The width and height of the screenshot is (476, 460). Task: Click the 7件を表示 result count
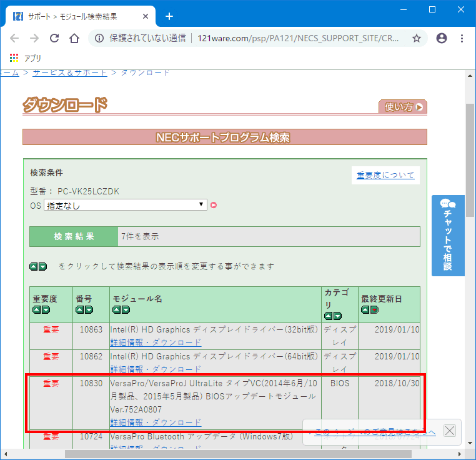pos(140,236)
